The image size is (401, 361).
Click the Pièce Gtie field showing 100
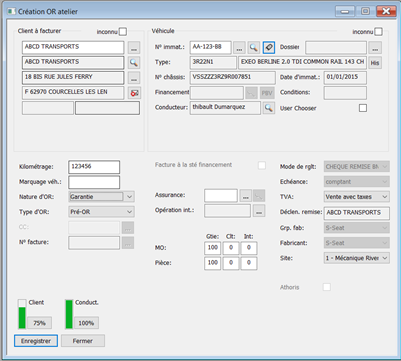point(212,263)
